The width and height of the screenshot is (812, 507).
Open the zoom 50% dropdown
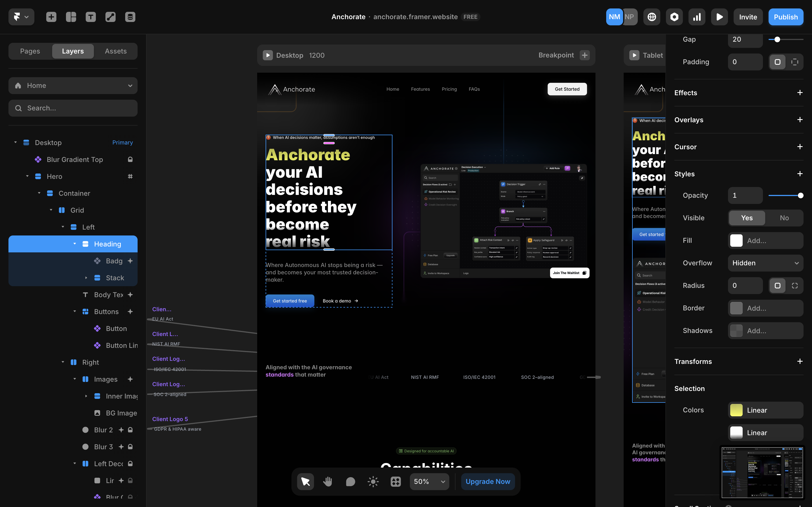coord(429,482)
